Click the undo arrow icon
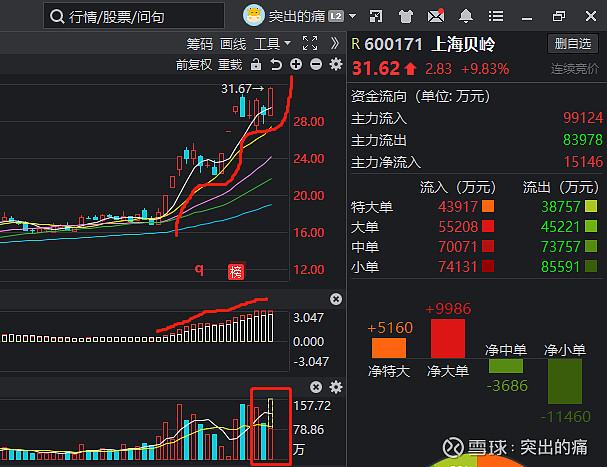 (276, 64)
